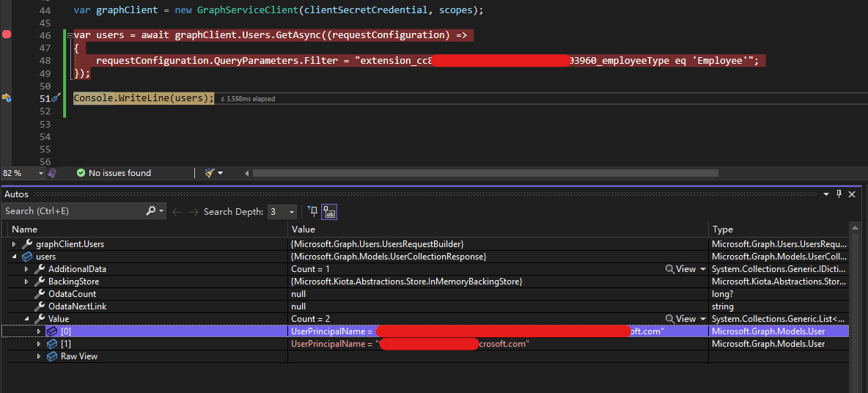
Task: Click the '≤ 3,598ms elapsed' PerfTip
Action: [248, 98]
